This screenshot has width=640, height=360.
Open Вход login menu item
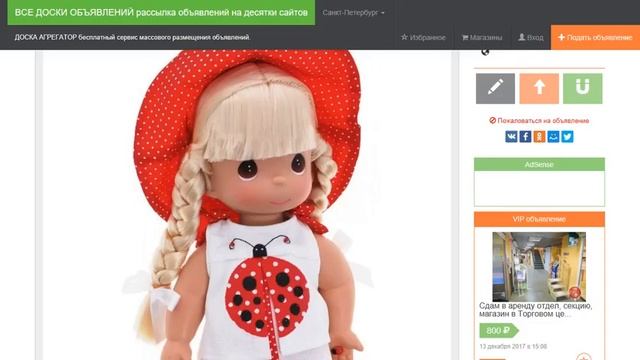531,38
